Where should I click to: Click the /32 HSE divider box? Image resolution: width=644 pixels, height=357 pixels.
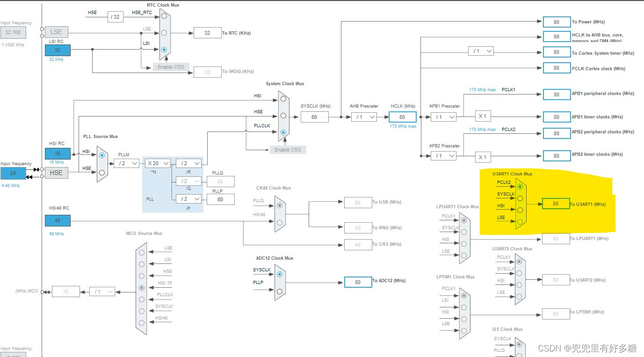(x=115, y=17)
